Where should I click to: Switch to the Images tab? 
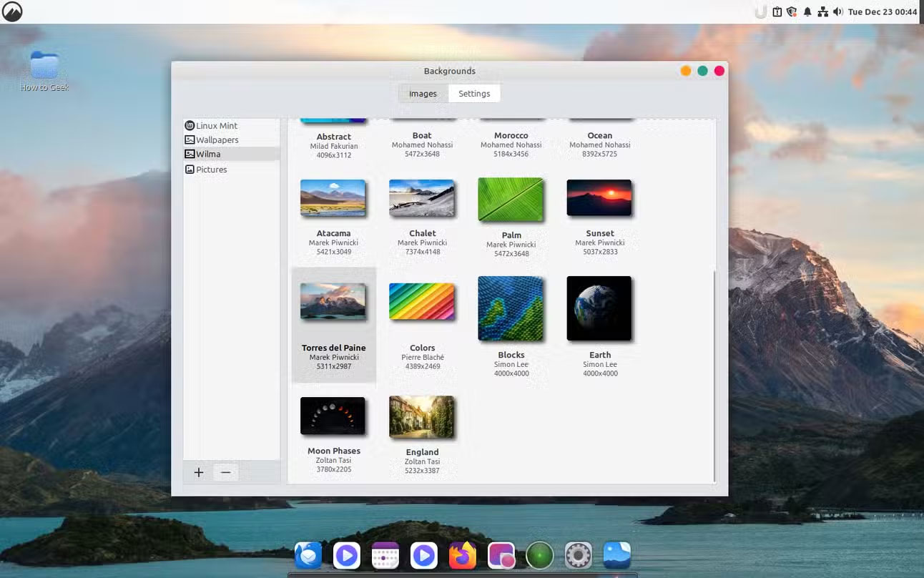(423, 93)
